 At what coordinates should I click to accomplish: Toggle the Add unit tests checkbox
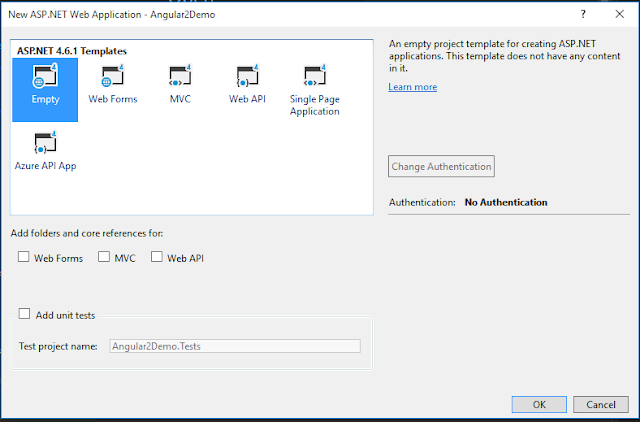click(24, 314)
